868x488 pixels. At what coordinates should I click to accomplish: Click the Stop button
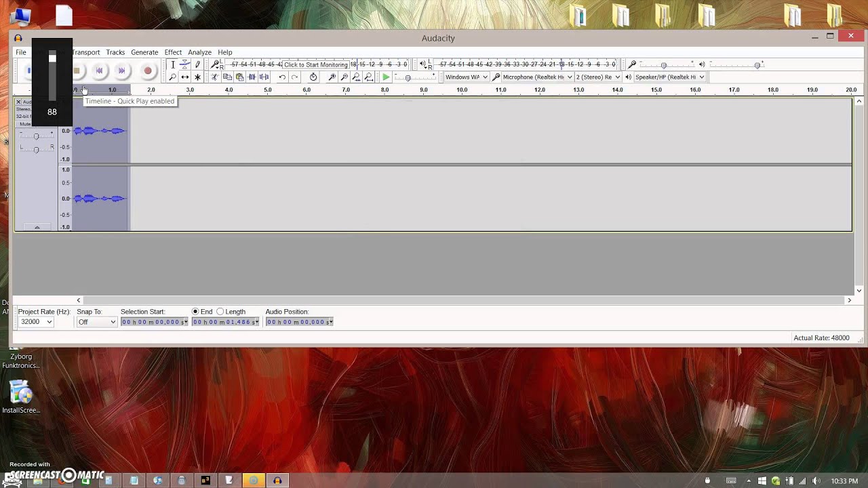tap(77, 70)
